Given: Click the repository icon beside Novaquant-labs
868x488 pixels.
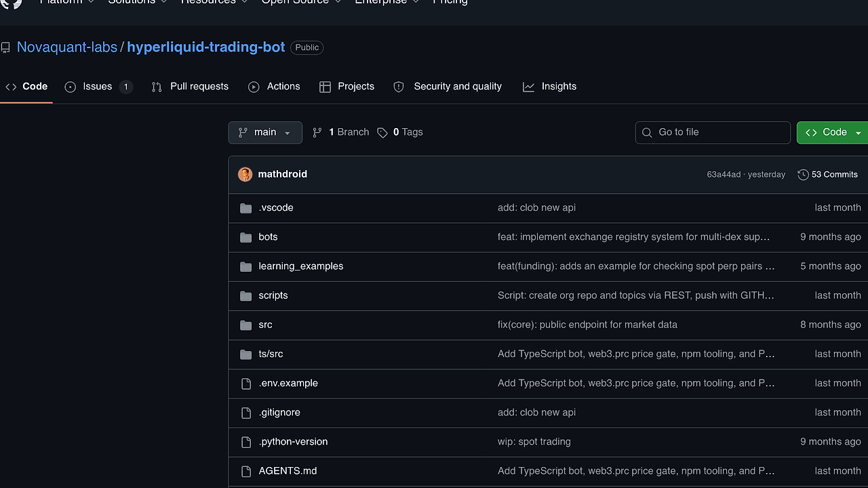Looking at the screenshot, I should click(5, 47).
